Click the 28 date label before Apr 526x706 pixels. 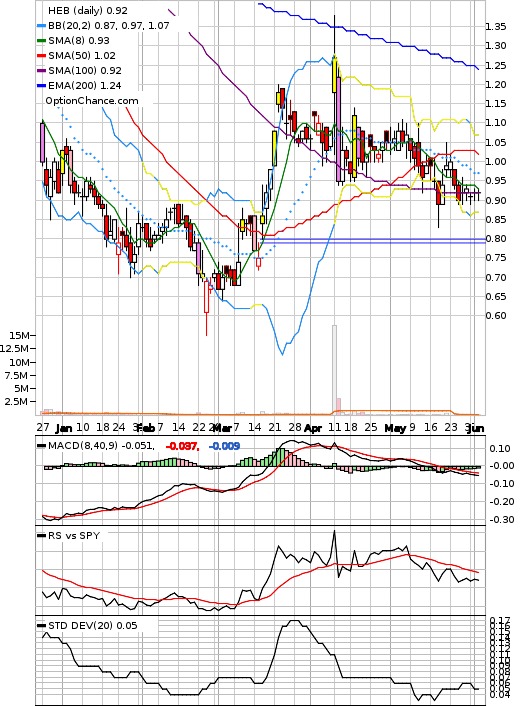click(295, 427)
